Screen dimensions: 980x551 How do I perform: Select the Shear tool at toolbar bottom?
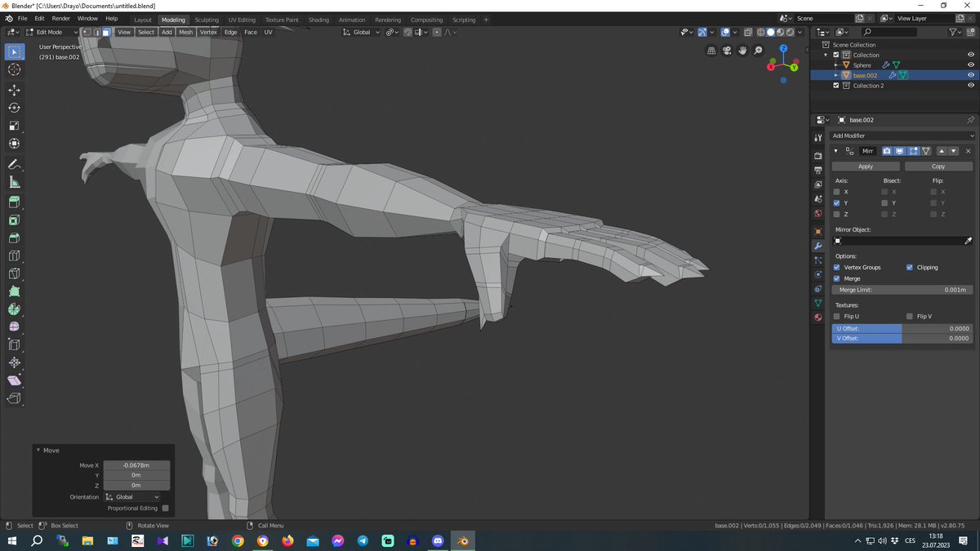pyautogui.click(x=14, y=380)
